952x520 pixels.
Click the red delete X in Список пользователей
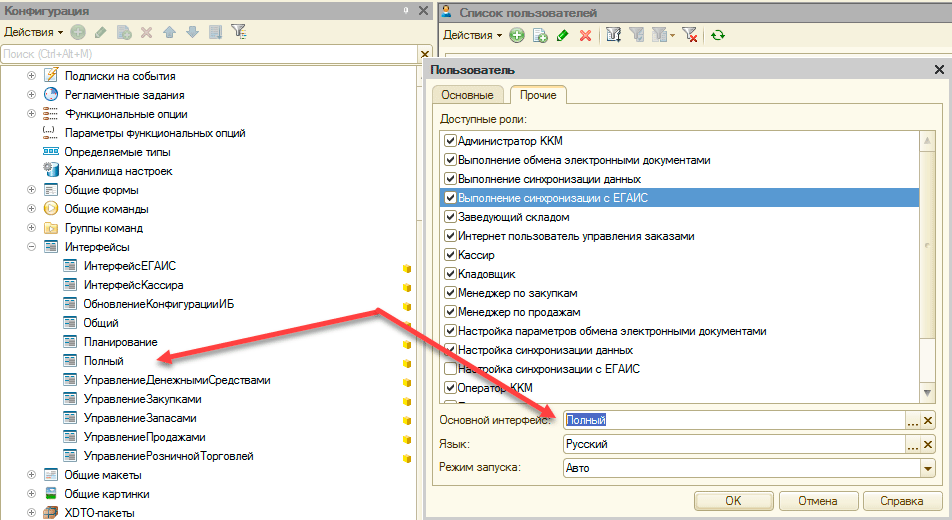point(585,35)
